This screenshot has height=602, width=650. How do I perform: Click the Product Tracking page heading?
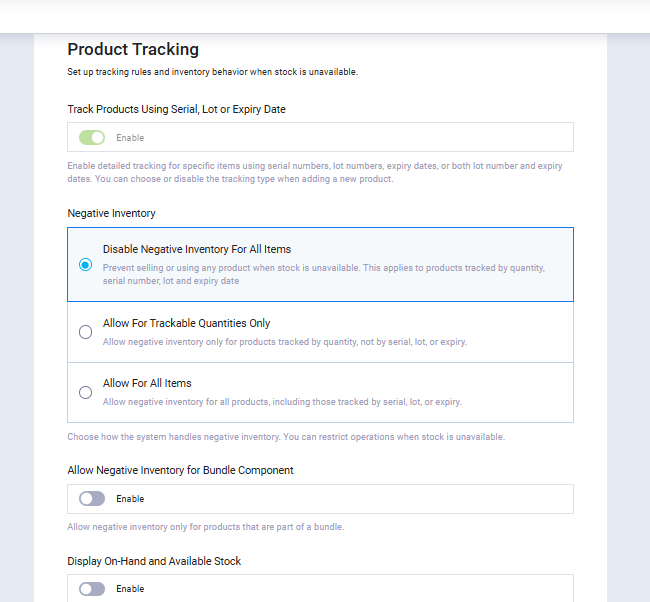[x=133, y=49]
